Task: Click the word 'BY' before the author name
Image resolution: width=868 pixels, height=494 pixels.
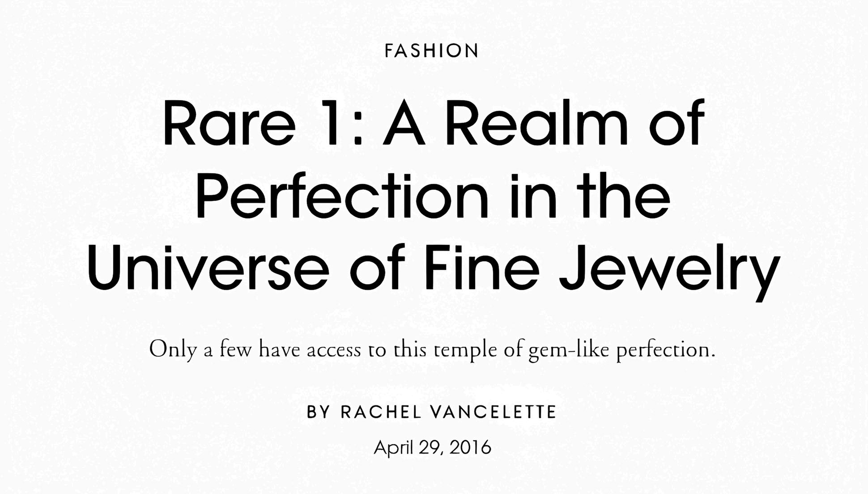Action: pyautogui.click(x=319, y=412)
